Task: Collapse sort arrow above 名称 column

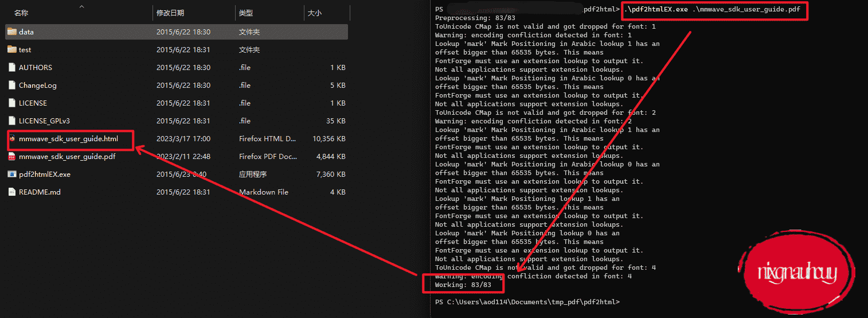Action: (x=81, y=6)
